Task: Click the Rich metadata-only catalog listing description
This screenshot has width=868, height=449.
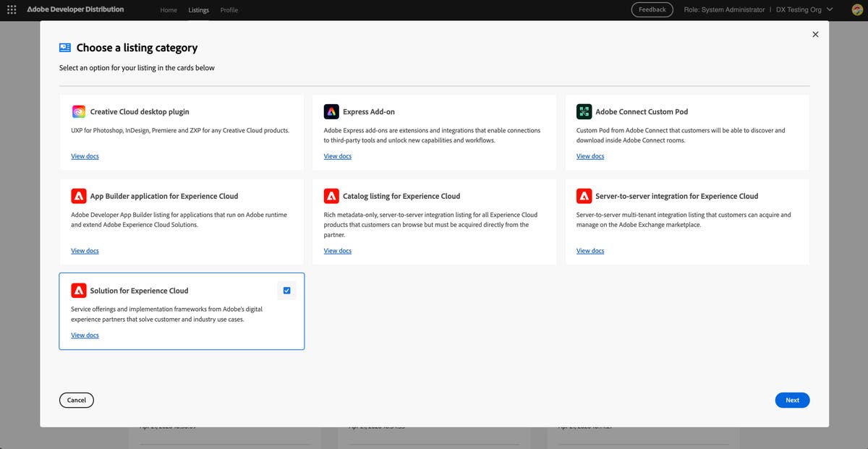Action: click(x=430, y=225)
